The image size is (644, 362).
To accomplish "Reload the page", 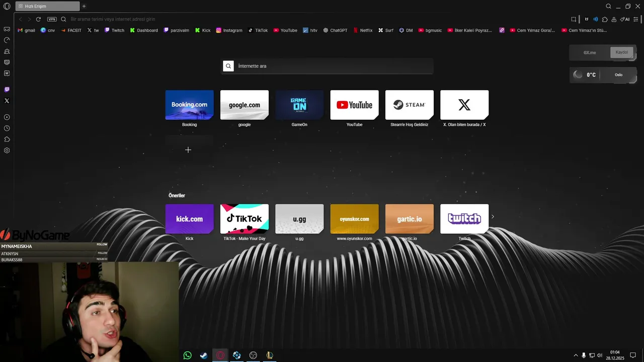I will [38, 19].
